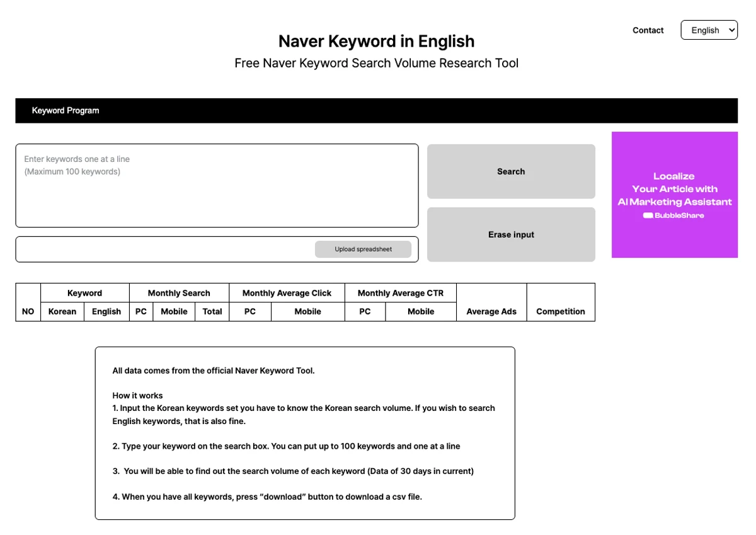756x535 pixels.
Task: Open the Contact link
Action: coord(648,30)
